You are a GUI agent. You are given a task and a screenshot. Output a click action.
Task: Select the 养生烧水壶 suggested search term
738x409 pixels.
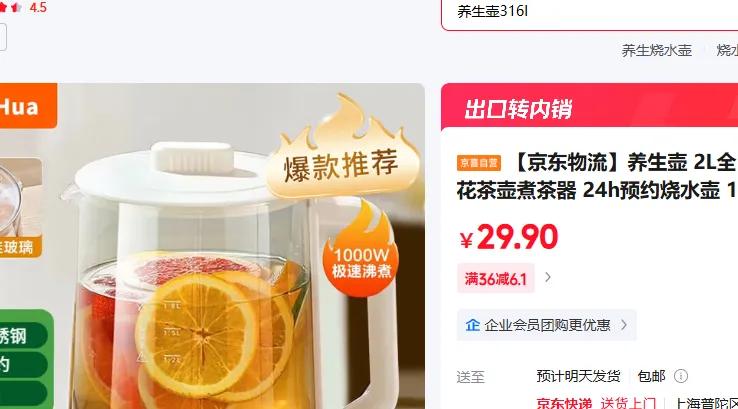tap(657, 50)
